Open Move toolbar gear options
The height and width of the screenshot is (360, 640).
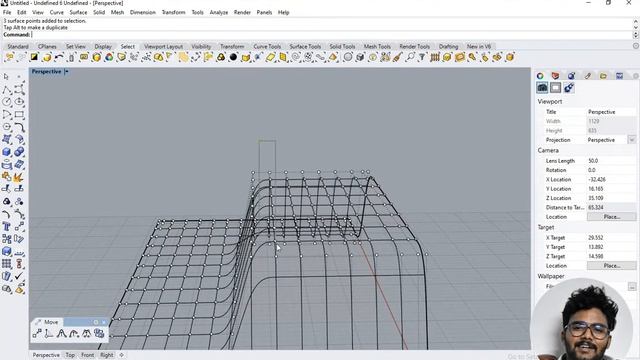[x=96, y=322]
